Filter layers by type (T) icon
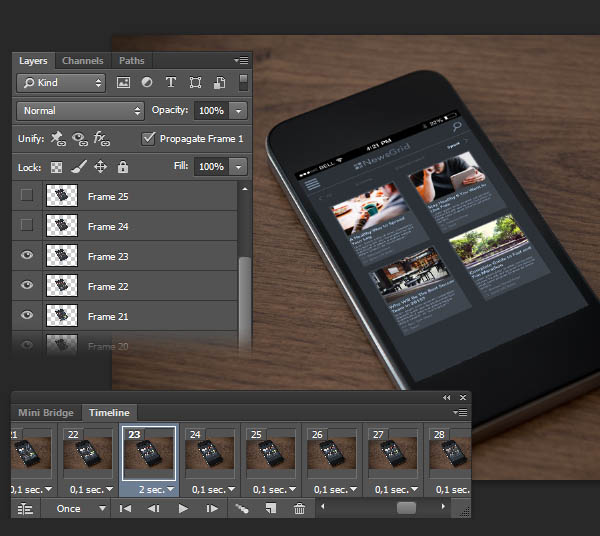This screenshot has height=536, width=600. 171,83
